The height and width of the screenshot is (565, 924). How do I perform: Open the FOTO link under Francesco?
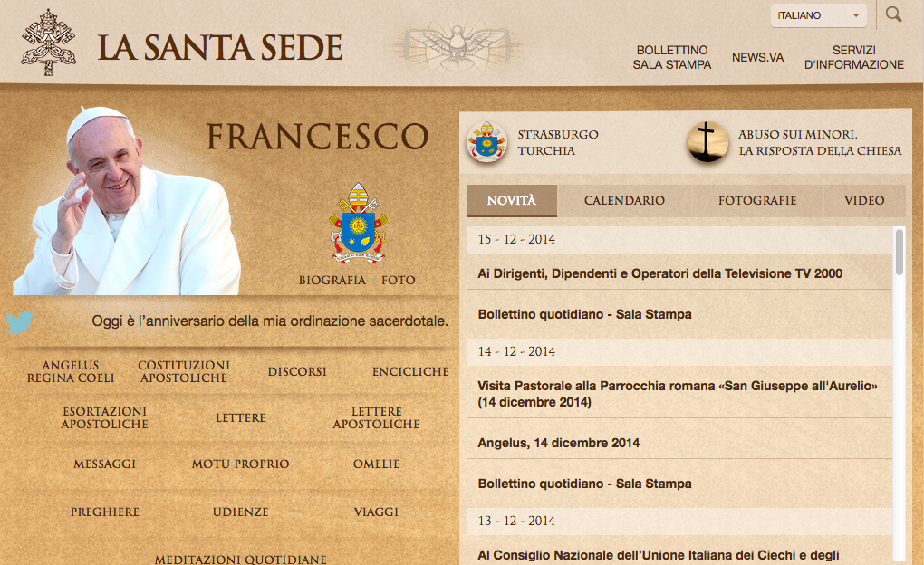(x=399, y=280)
